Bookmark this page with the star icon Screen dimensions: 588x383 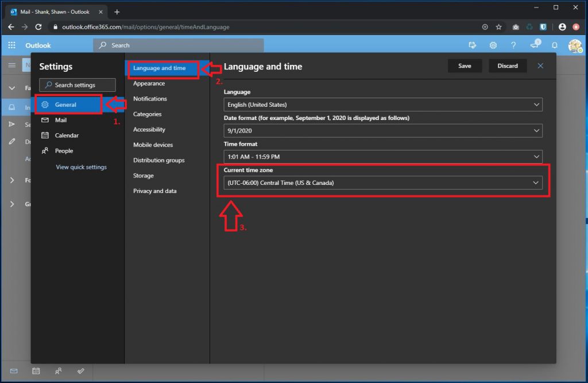point(498,27)
